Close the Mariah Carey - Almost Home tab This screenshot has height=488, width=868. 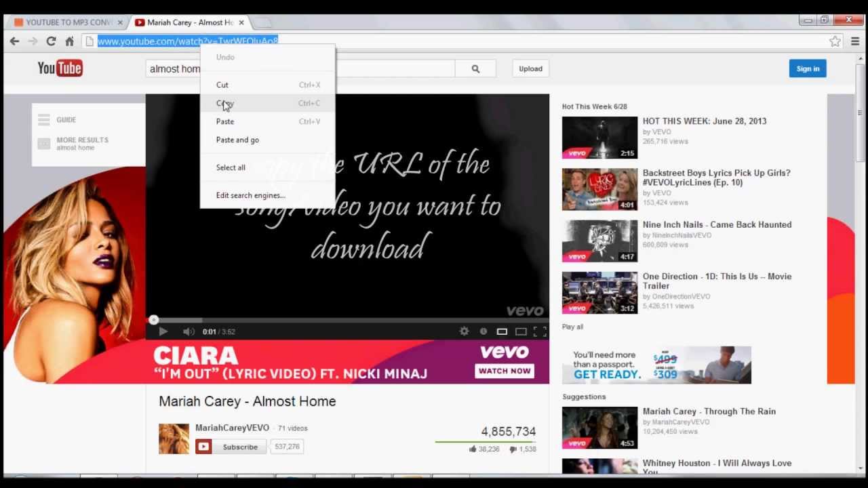click(x=241, y=22)
